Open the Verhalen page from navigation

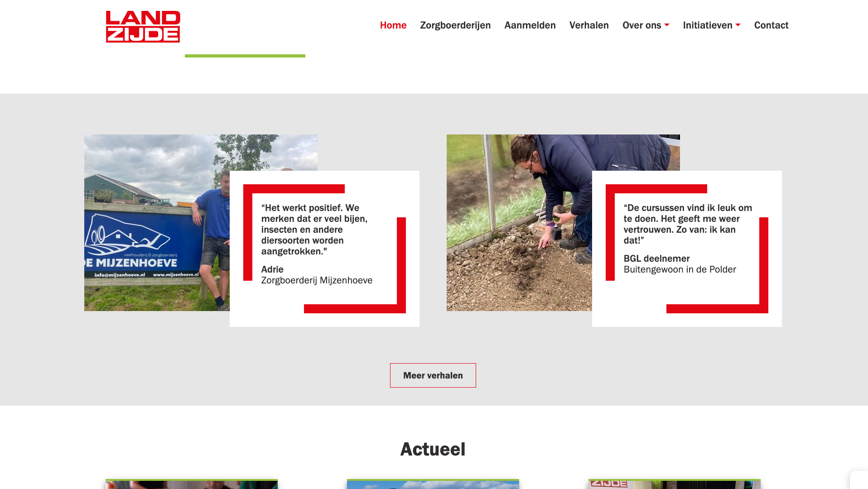(x=588, y=25)
